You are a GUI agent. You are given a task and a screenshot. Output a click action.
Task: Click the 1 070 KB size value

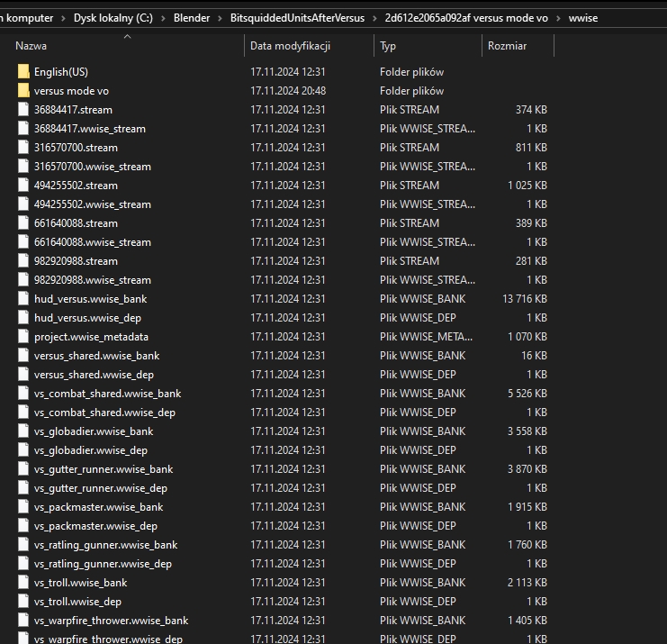(x=527, y=337)
